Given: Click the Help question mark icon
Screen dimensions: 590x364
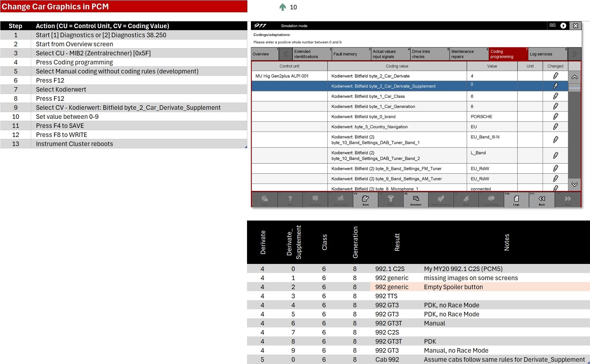Looking at the screenshot, I should coord(290,199).
